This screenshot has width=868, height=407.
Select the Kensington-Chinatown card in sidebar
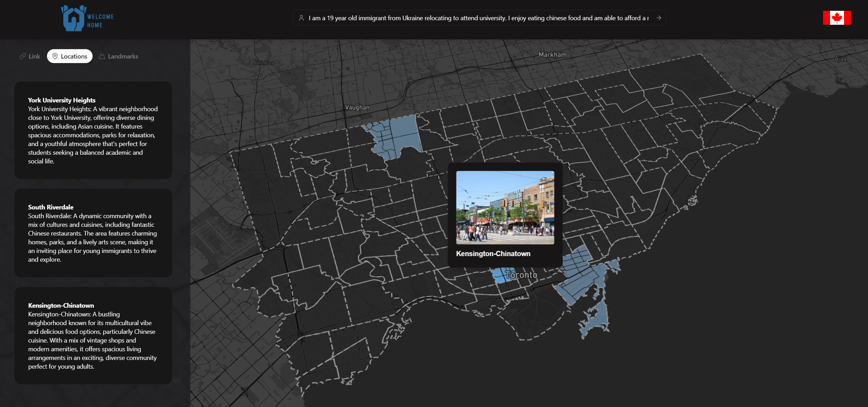point(93,335)
